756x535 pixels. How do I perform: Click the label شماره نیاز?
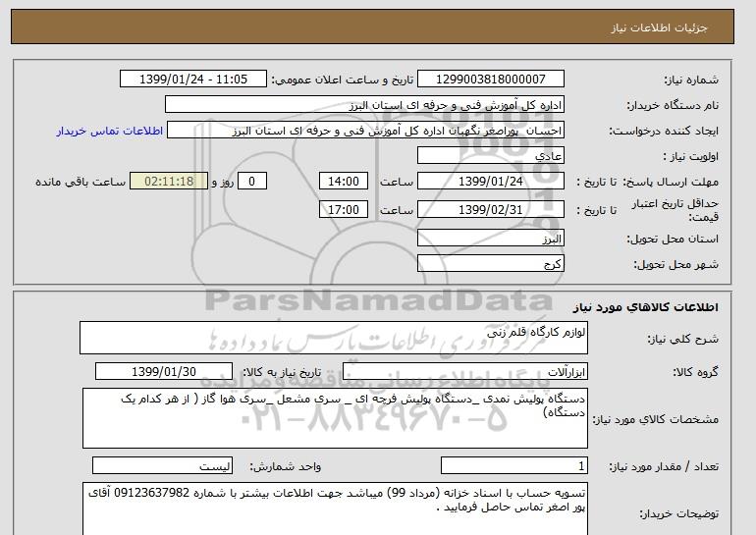point(691,80)
